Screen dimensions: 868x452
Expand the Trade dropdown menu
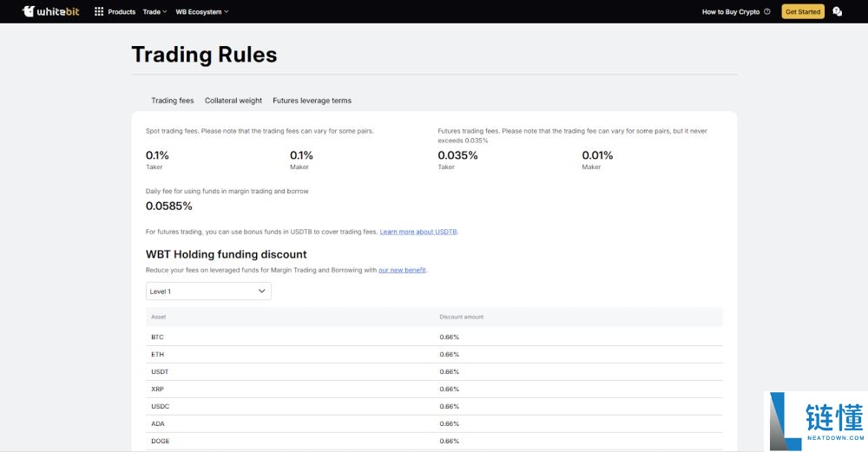point(155,11)
